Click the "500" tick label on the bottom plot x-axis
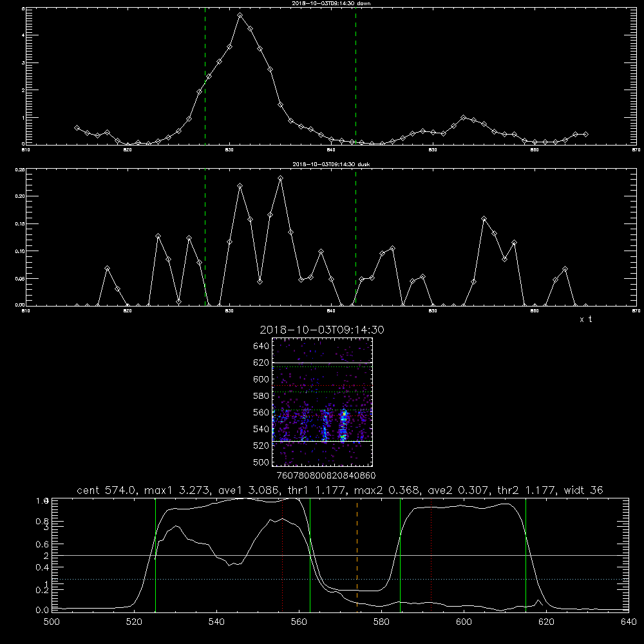644x644 pixels. click(52, 622)
